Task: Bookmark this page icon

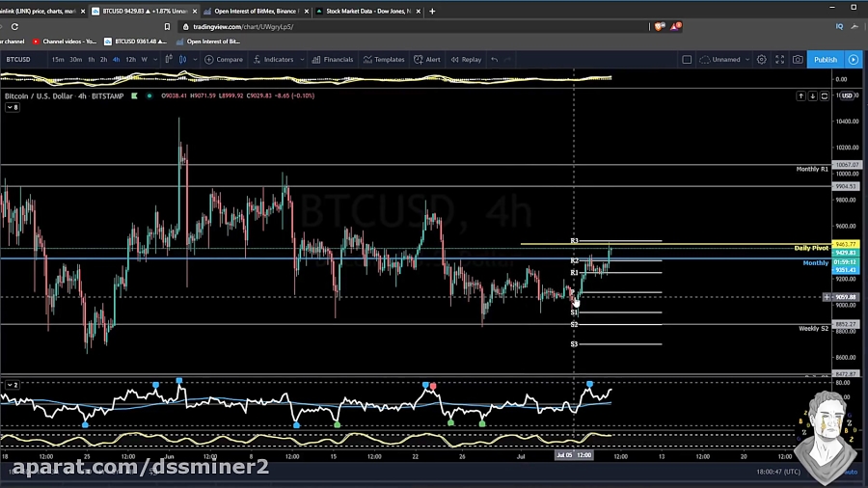Action: click(x=167, y=27)
